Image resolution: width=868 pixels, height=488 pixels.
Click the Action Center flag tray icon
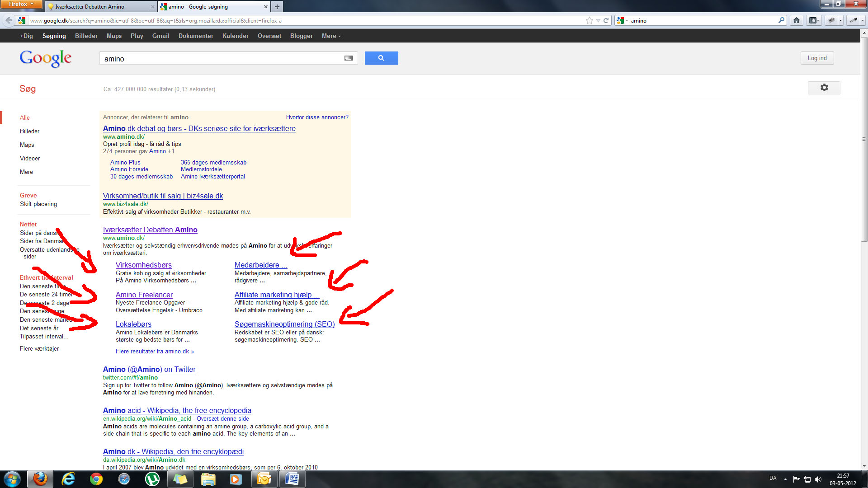[x=796, y=479]
